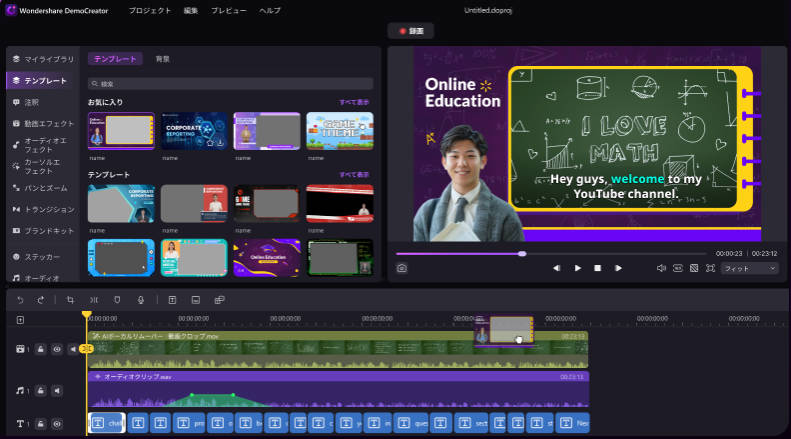
Task: Click the yellow timeline playhead marker
Action: (x=87, y=315)
